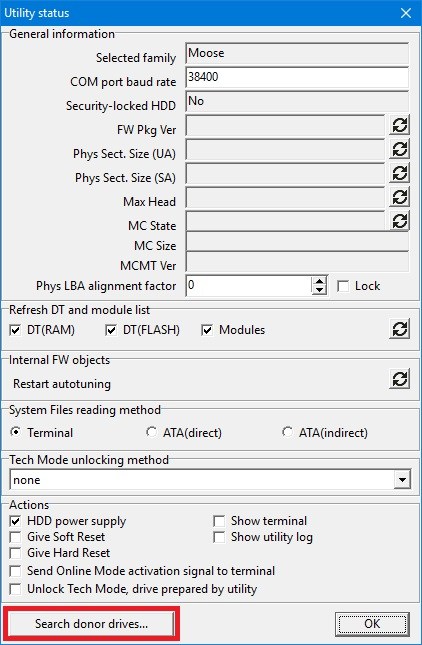Select ATA(indirect) reading method
Screen dimensions: 422x645
pyautogui.click(x=287, y=432)
